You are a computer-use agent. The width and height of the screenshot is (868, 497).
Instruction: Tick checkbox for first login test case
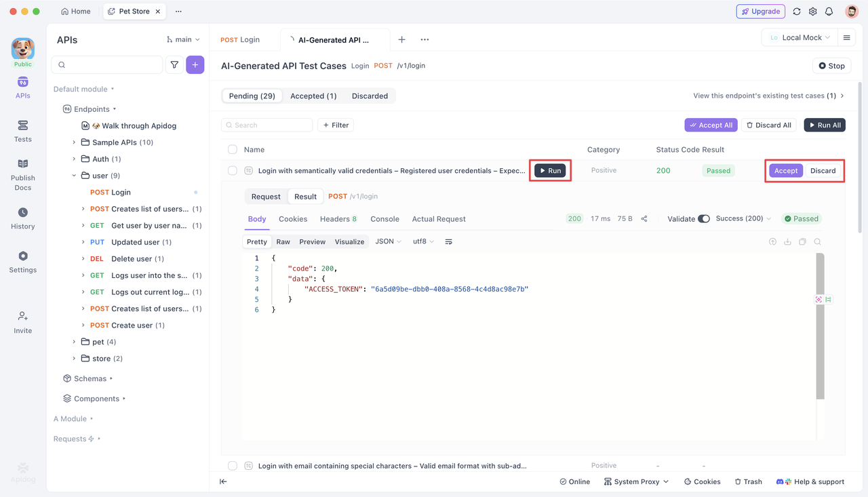pyautogui.click(x=233, y=171)
